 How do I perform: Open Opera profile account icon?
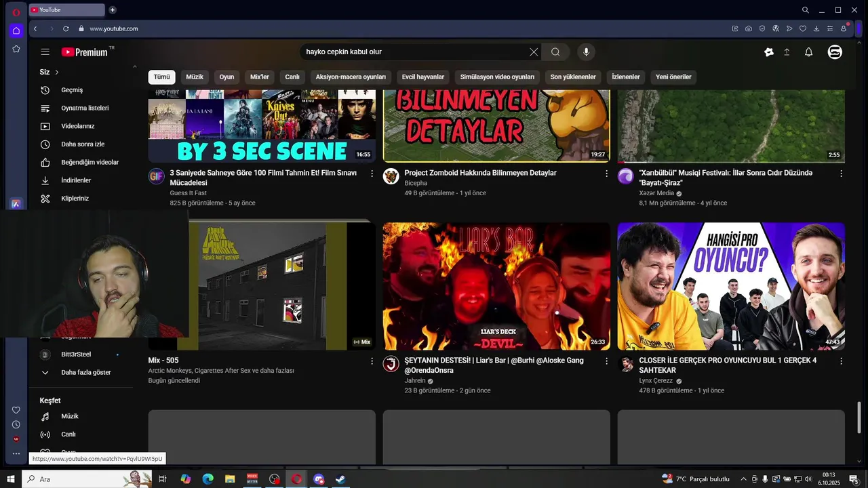[x=844, y=28]
